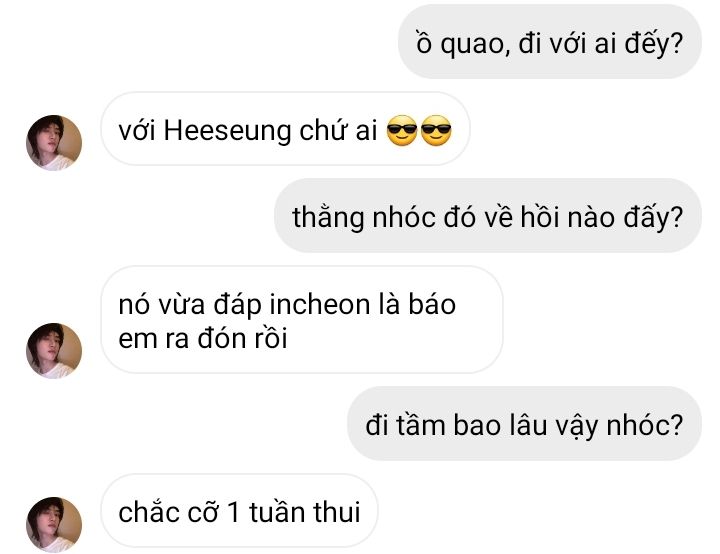This screenshot has height=554, width=720.
Task: Open sender avatar beside the Heeseung message
Action: (x=54, y=142)
